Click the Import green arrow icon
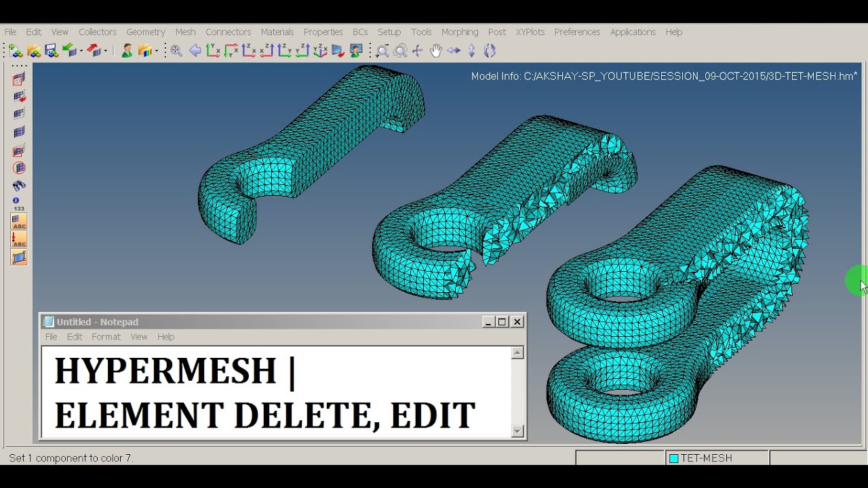The image size is (868, 488). point(69,51)
